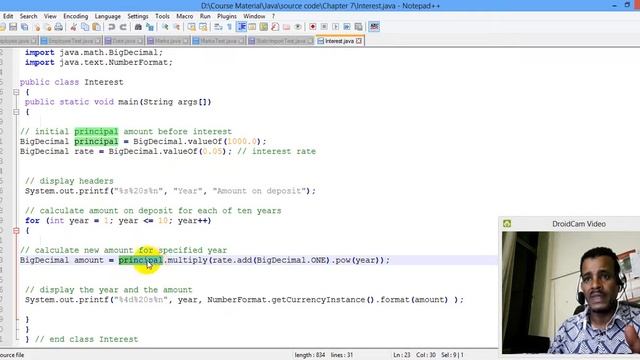This screenshot has width=640, height=360.
Task: Switch to the StaticImportTest.java tab
Action: tap(281, 41)
